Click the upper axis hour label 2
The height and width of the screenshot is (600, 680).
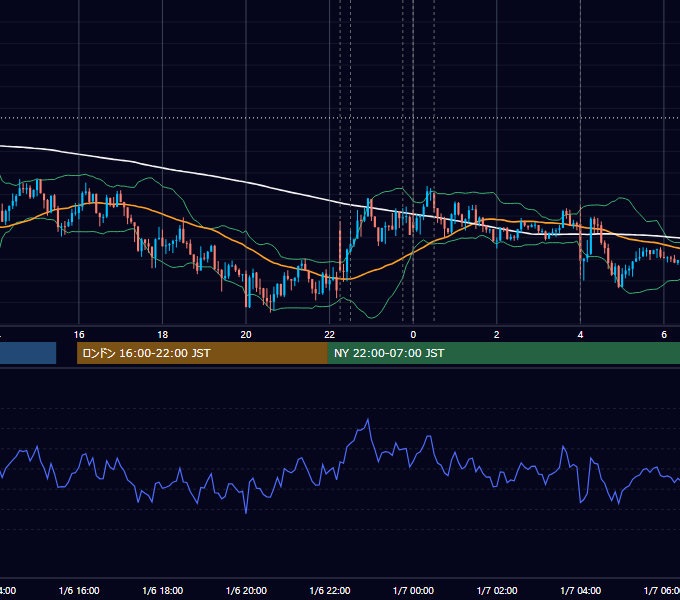[x=497, y=335]
